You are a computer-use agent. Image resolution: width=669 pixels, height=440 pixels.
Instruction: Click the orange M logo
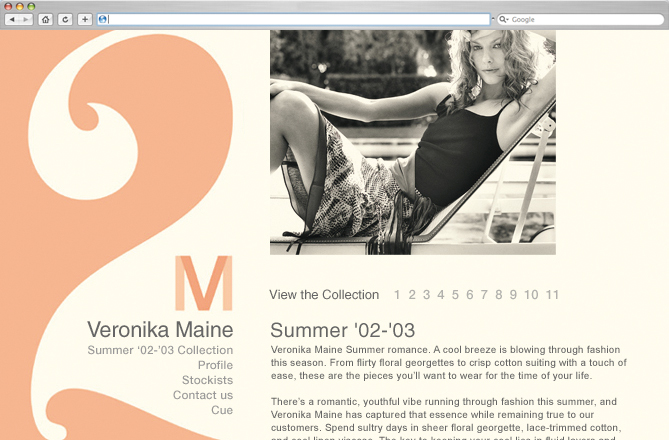[x=204, y=283]
